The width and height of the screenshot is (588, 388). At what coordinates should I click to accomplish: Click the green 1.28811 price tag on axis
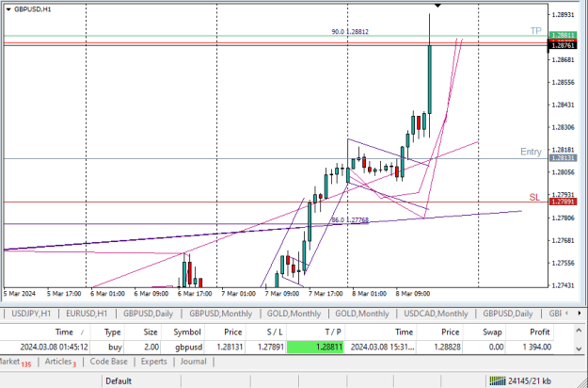tap(563, 35)
